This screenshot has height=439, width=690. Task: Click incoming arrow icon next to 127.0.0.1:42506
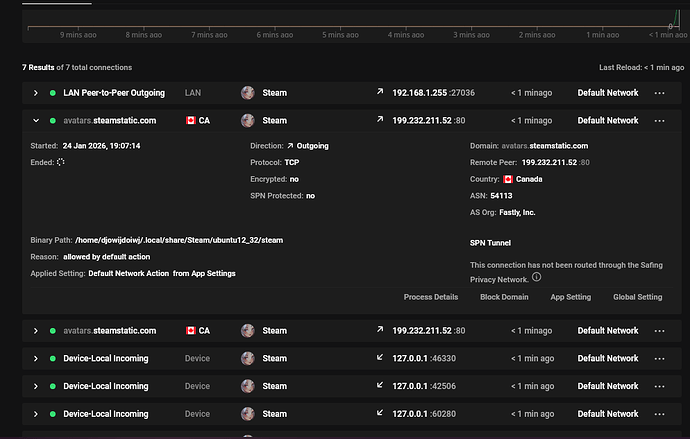[x=380, y=386]
